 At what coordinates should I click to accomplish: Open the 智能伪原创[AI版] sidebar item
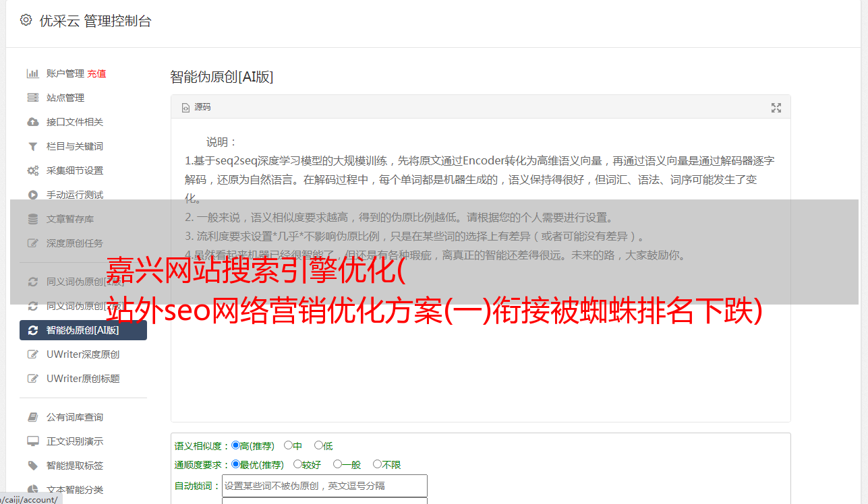pos(83,330)
